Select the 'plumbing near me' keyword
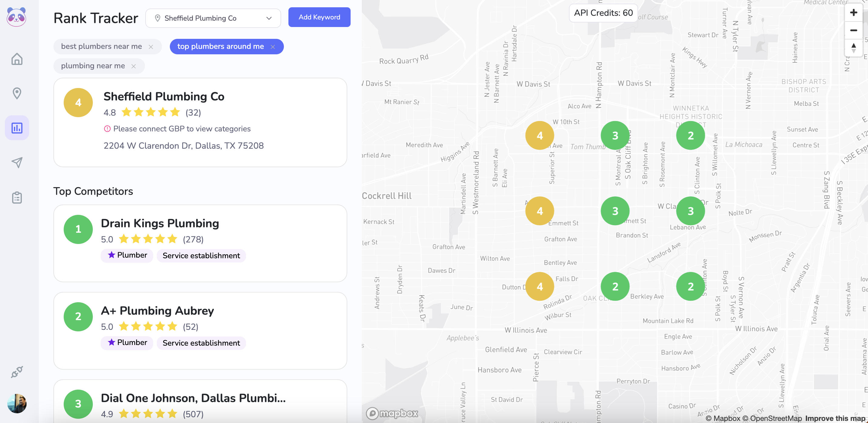Screen dimensions: 868x423 pyautogui.click(x=93, y=66)
